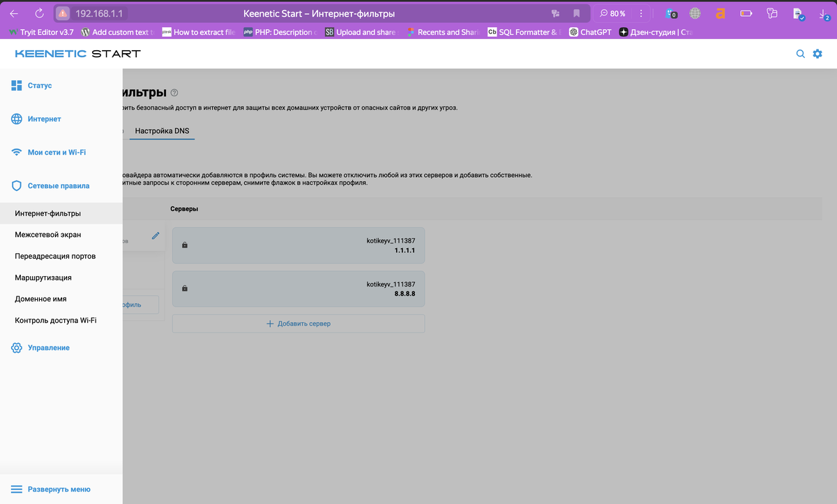Open the tabs and devices icon

[772, 13]
